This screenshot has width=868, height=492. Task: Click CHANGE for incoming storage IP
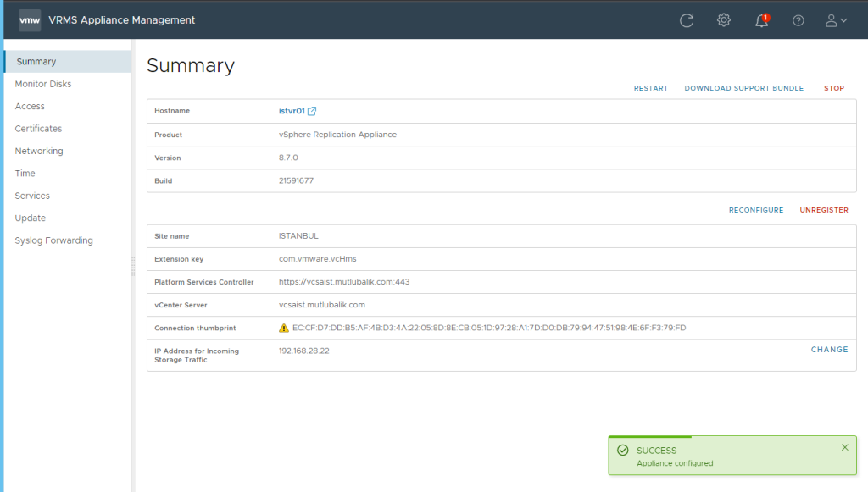click(x=829, y=350)
